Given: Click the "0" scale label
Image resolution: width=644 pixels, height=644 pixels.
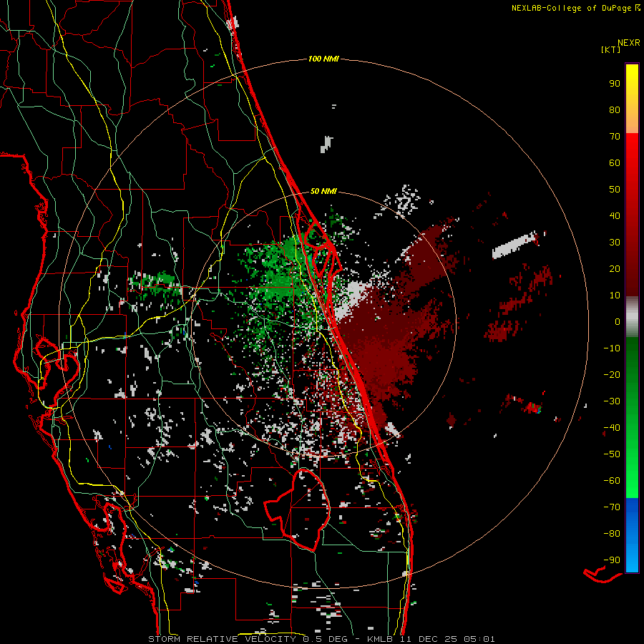Looking at the screenshot, I should point(618,322).
